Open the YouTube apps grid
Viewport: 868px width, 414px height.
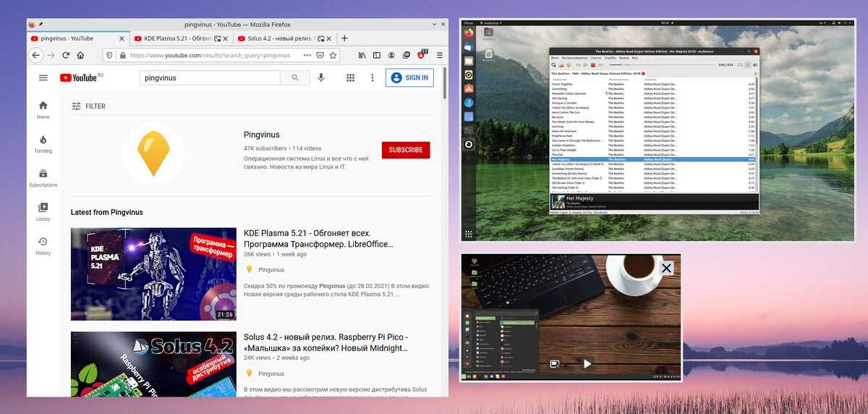(351, 77)
